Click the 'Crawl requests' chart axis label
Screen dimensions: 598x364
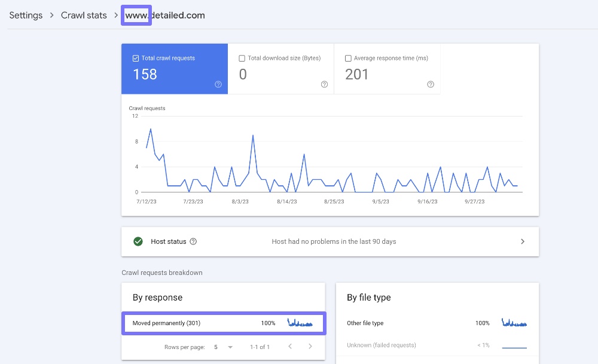click(147, 108)
